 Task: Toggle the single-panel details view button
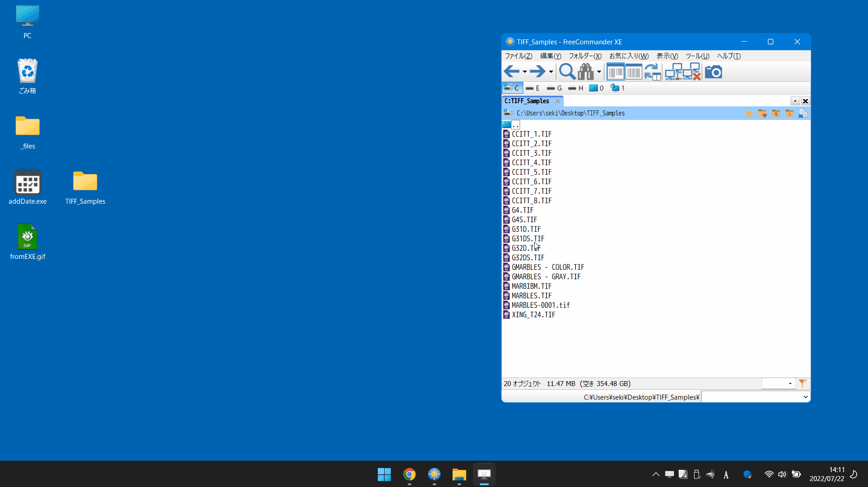(x=633, y=72)
